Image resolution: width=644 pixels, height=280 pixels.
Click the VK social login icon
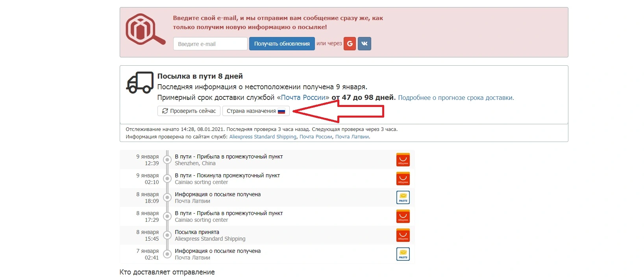(x=364, y=44)
